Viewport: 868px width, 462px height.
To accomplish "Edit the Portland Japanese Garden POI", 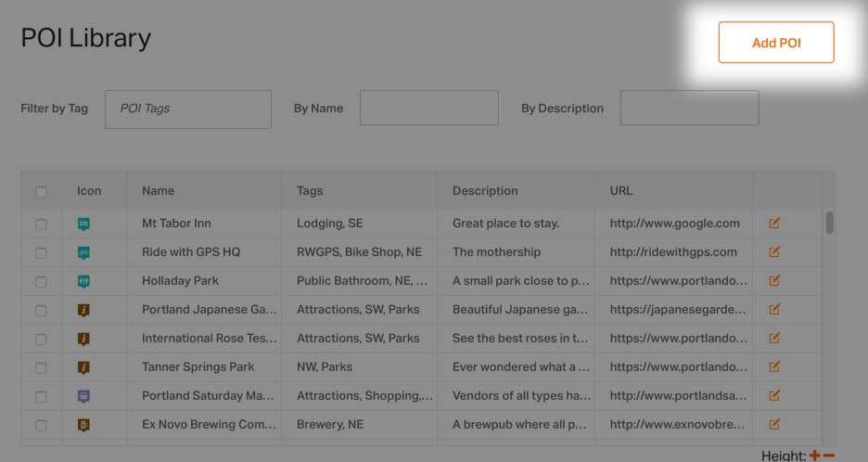I will point(774,309).
